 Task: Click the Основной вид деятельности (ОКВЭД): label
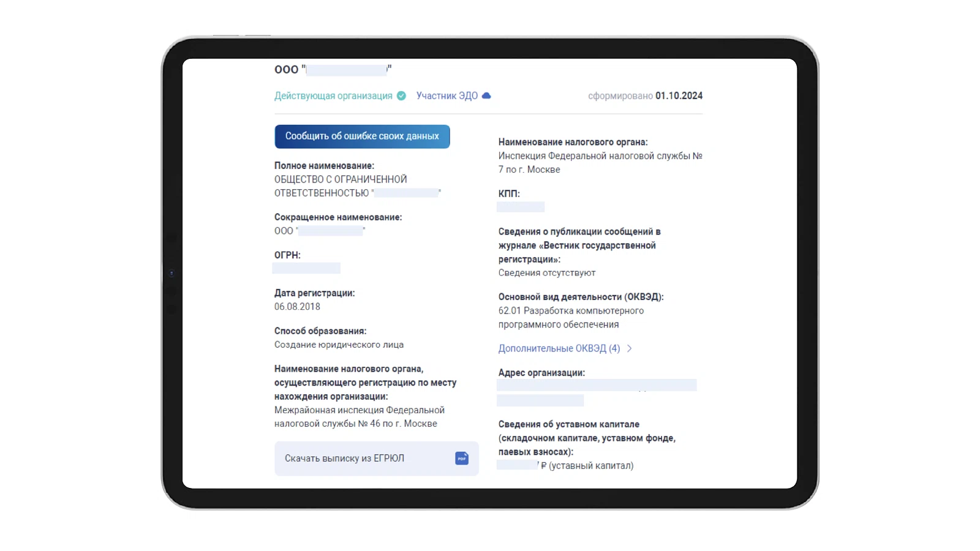coord(581,297)
